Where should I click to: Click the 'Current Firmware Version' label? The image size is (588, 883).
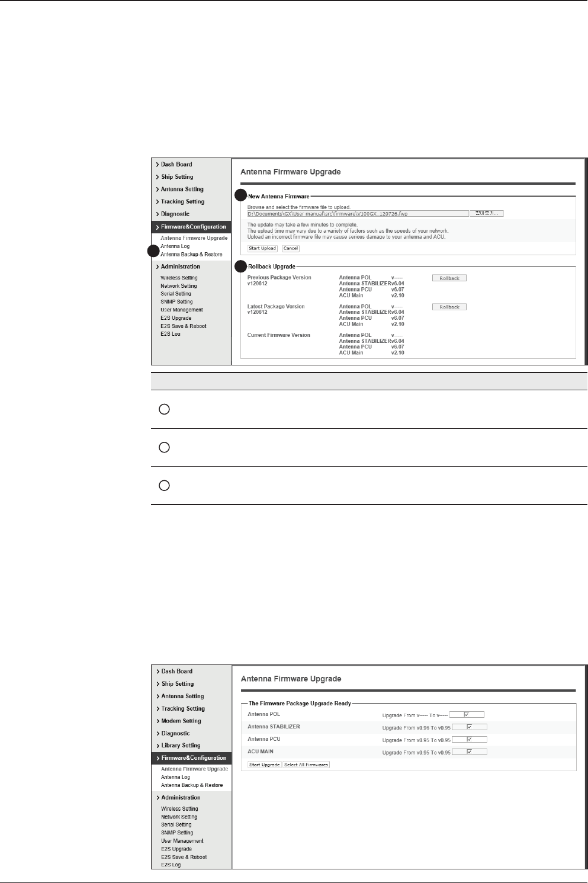278,335
